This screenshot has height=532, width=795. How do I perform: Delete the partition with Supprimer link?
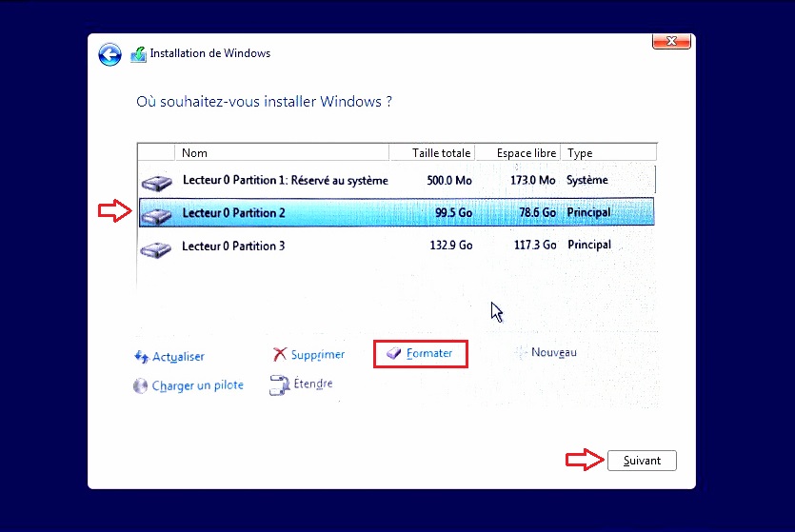318,355
